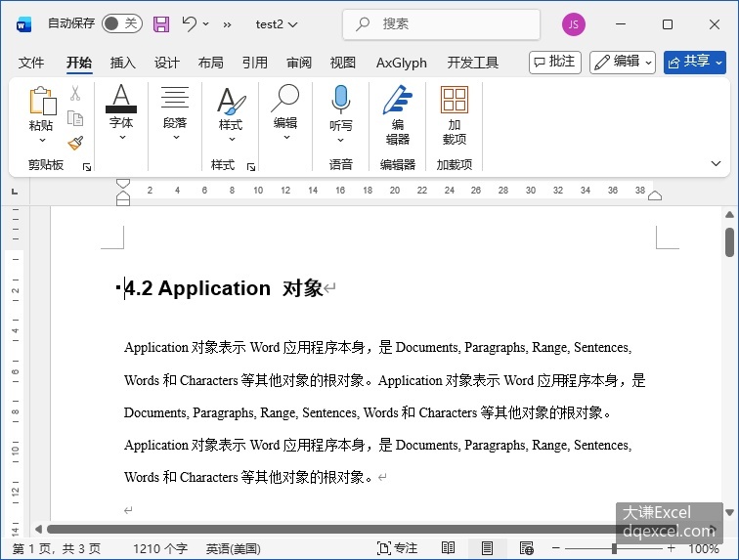Viewport: 739px width, 560px height.
Task: Click the word count '1210 个字'
Action: 159,548
